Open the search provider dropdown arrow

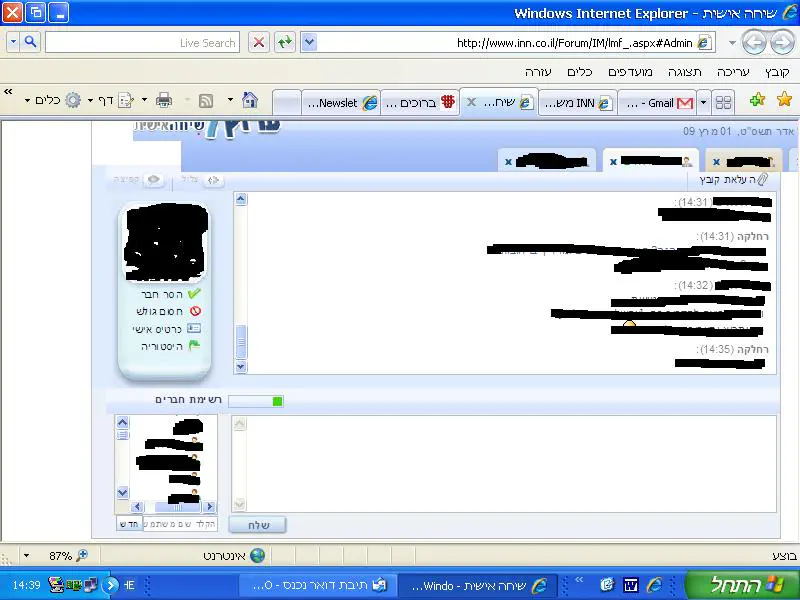14,42
